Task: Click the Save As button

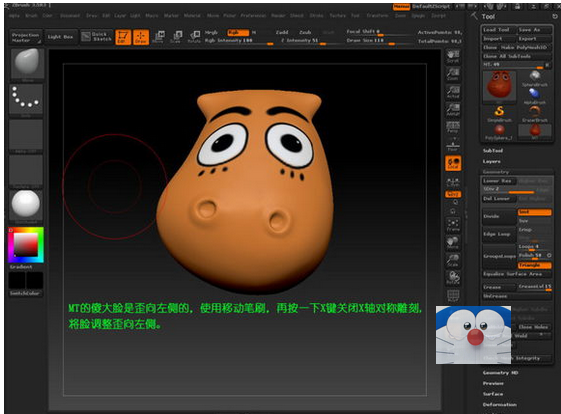Action: 534,30
